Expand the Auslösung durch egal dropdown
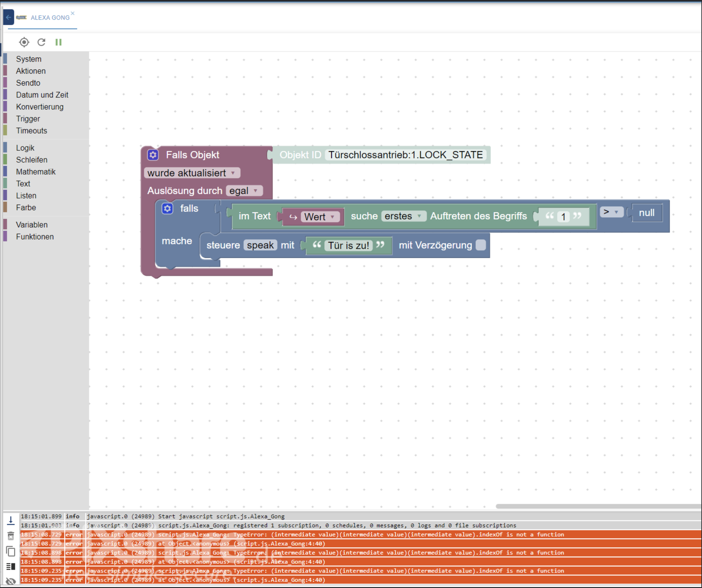 (244, 191)
